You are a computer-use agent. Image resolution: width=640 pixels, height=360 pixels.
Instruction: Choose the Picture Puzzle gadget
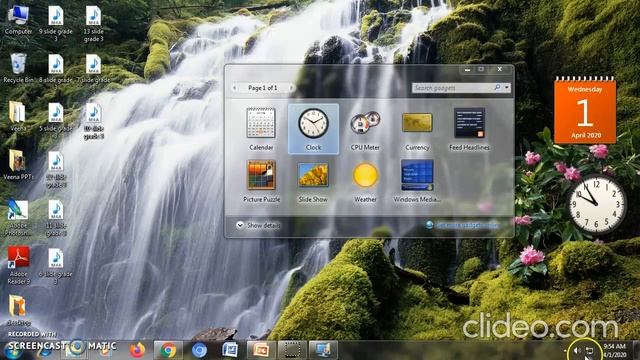261,181
